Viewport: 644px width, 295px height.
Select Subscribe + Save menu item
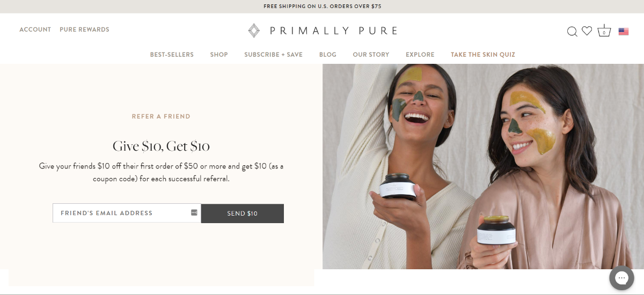click(x=274, y=55)
